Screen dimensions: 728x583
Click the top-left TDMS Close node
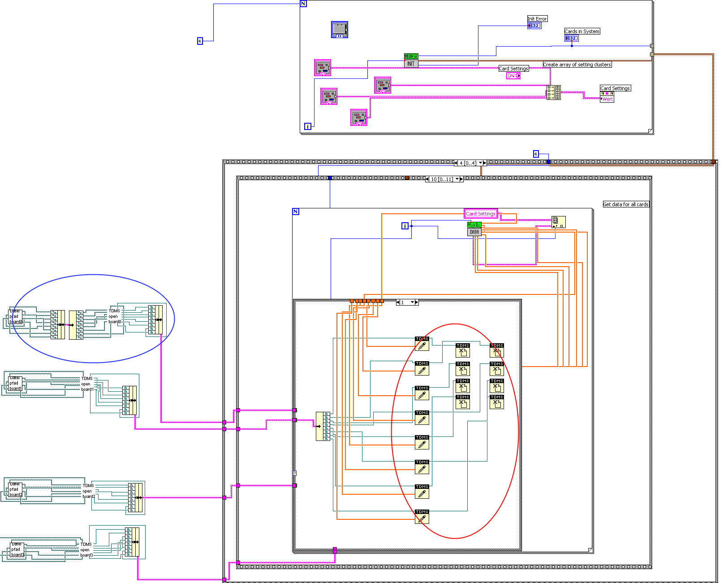pyautogui.click(x=463, y=350)
